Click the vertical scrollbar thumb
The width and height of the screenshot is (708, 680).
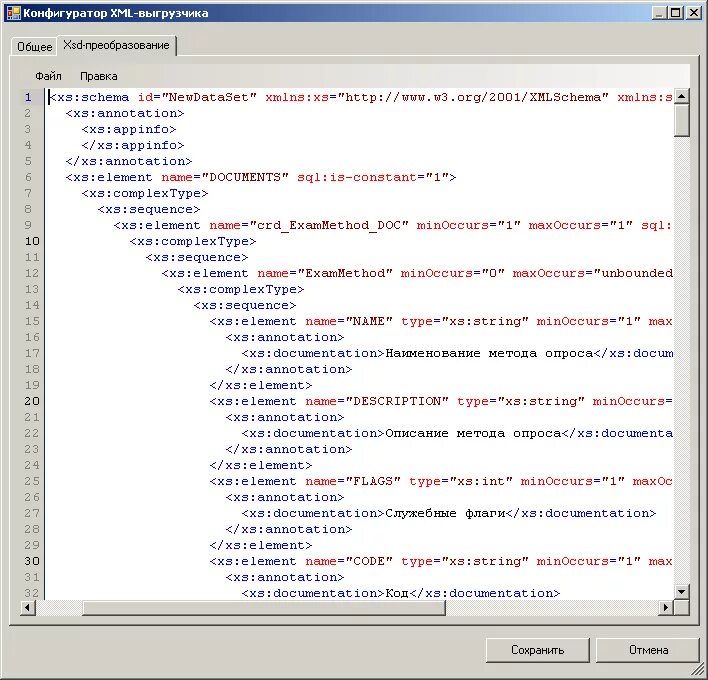point(681,120)
